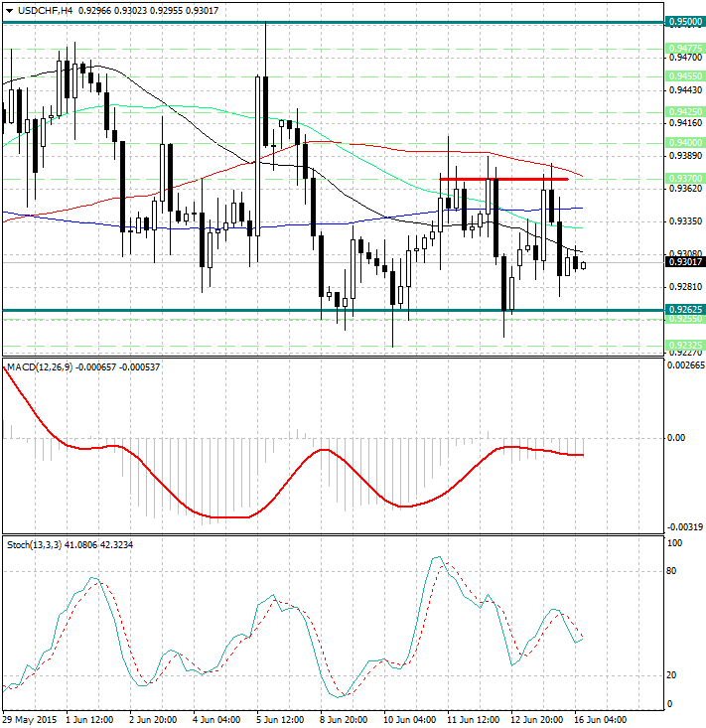Click the 0.94430 price axis value
Screen dimensions: 706x728
tap(685, 90)
